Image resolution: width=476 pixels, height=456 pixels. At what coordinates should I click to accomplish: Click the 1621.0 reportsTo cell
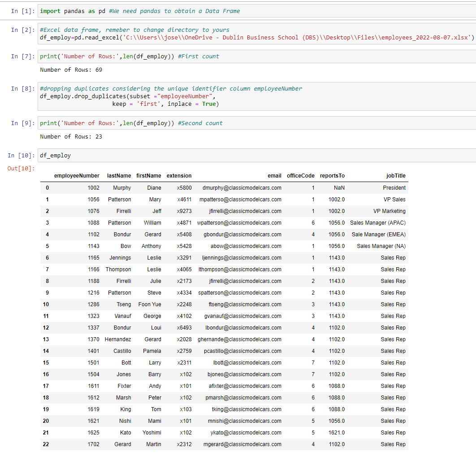pyautogui.click(x=337, y=433)
